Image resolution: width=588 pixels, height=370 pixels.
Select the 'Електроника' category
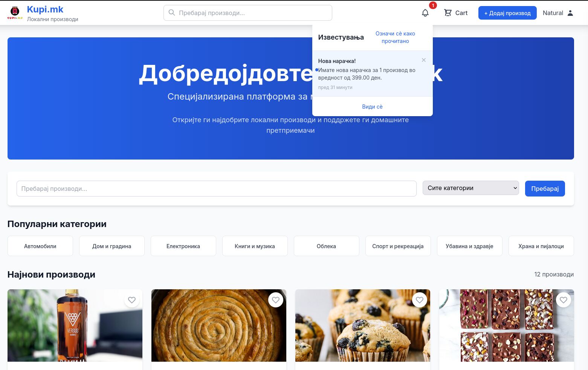tap(183, 246)
